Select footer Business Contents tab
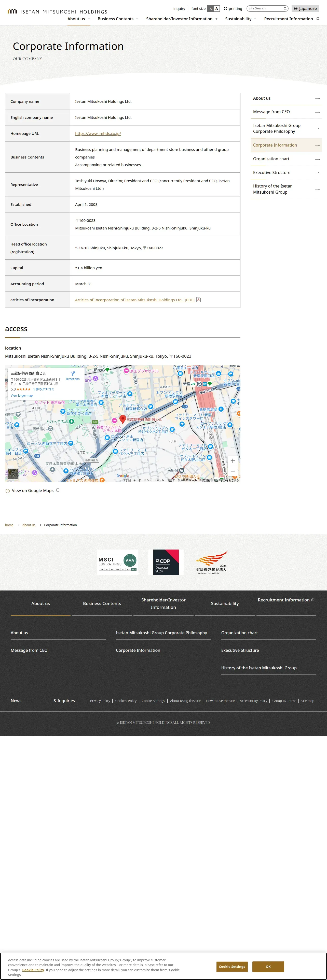The height and width of the screenshot is (980, 327). click(102, 603)
